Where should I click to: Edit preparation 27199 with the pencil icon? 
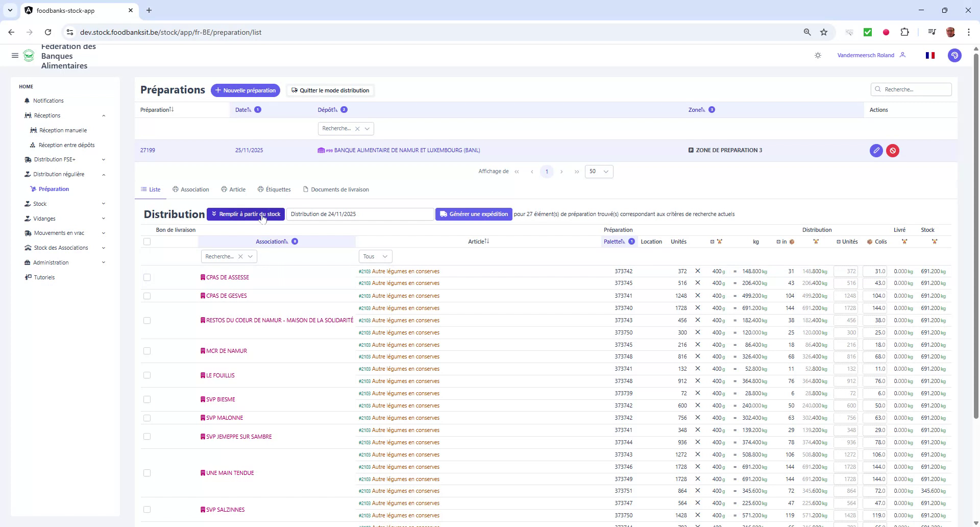tap(876, 150)
